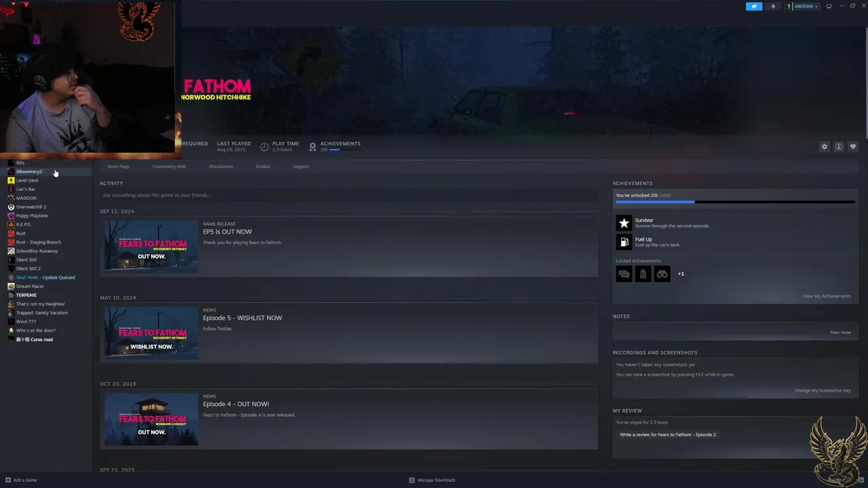Open the Episode 4 OUT NOW thumbnail

[x=151, y=419]
